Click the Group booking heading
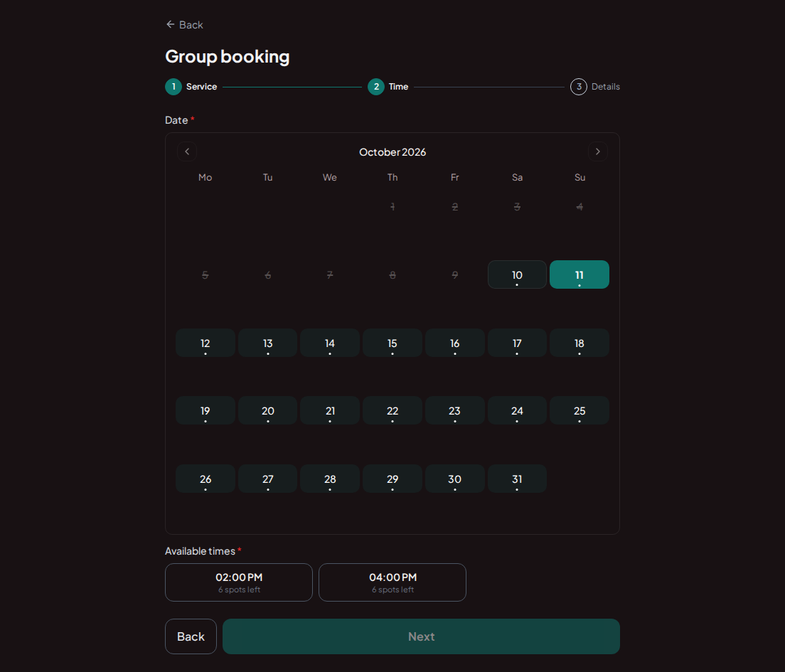 [228, 57]
